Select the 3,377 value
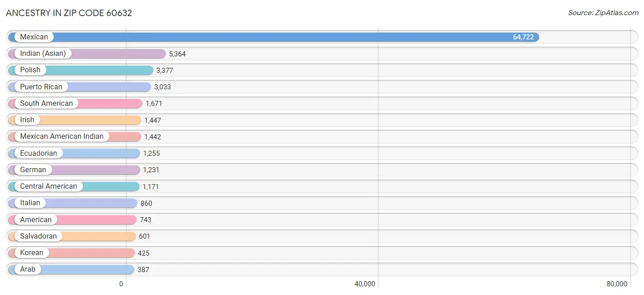Image resolution: width=644 pixels, height=295 pixels. click(x=164, y=71)
